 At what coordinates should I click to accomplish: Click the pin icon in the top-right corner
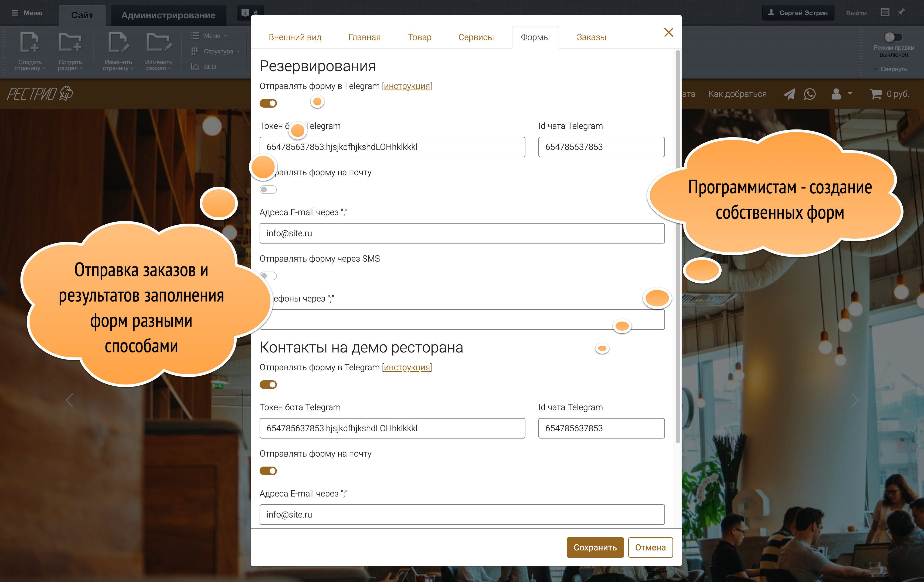pos(902,12)
